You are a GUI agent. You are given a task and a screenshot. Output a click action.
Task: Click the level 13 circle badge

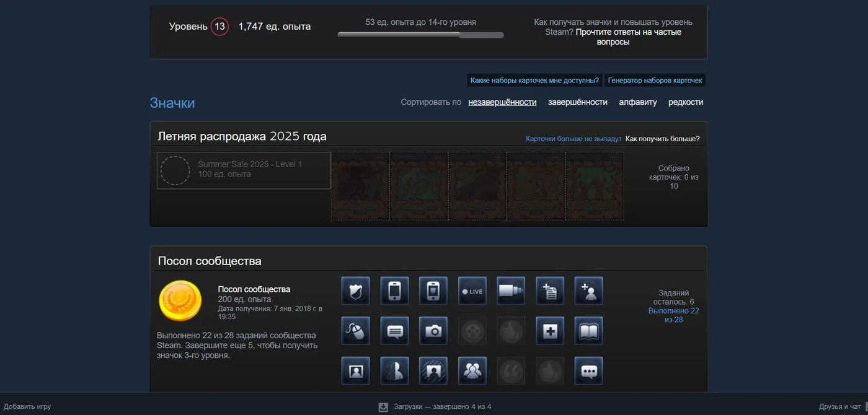pyautogui.click(x=219, y=27)
